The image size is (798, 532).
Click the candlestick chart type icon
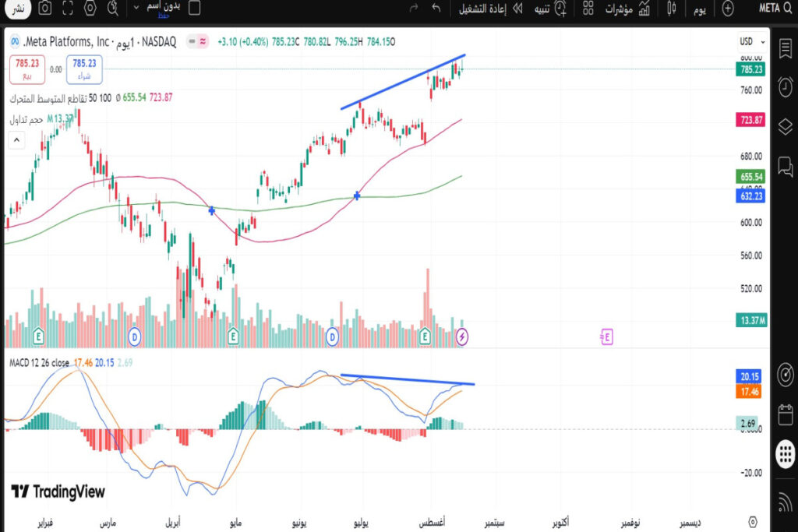(671, 9)
